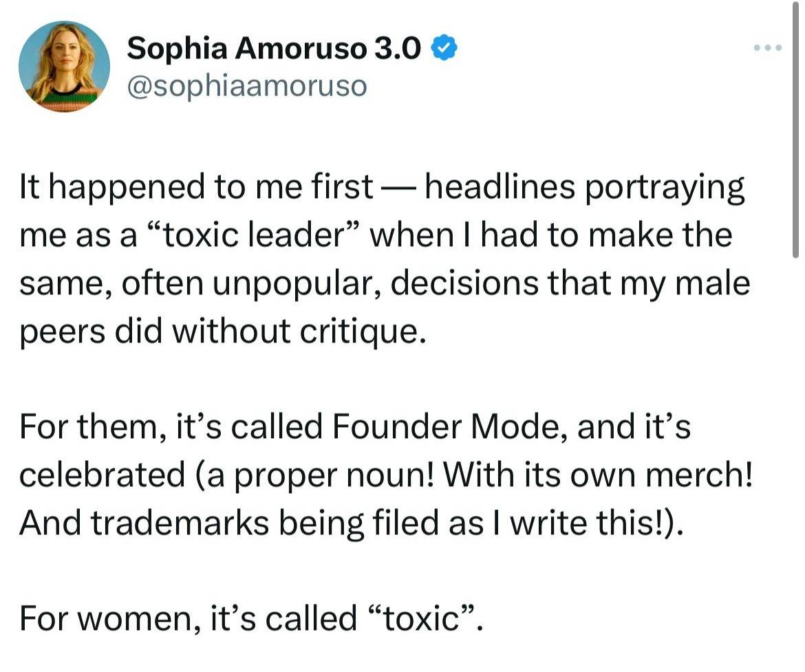The width and height of the screenshot is (805, 672).
Task: Click the word "trademarks" in the post
Action: click(x=180, y=523)
